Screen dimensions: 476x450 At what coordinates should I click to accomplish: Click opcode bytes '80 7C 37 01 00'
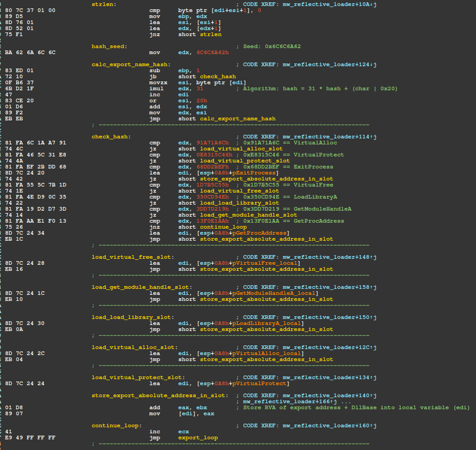(30, 10)
